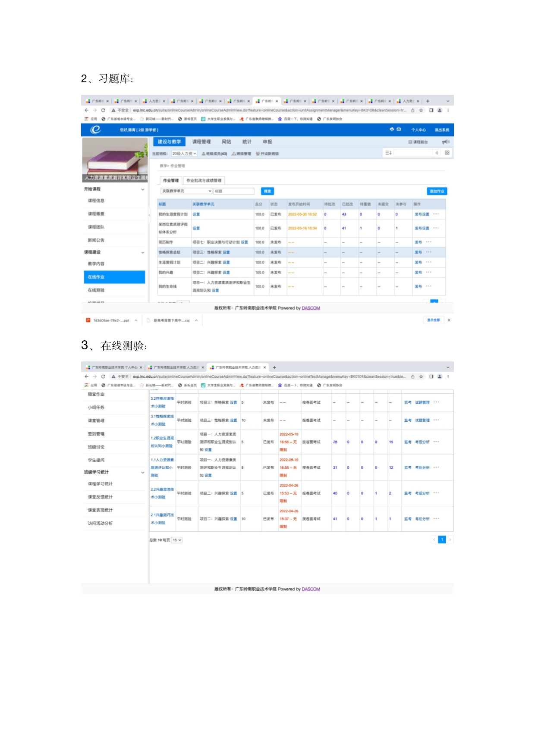Screen dimensions: 535x756
Task: Select the 作业管理 tab
Action: click(171, 181)
